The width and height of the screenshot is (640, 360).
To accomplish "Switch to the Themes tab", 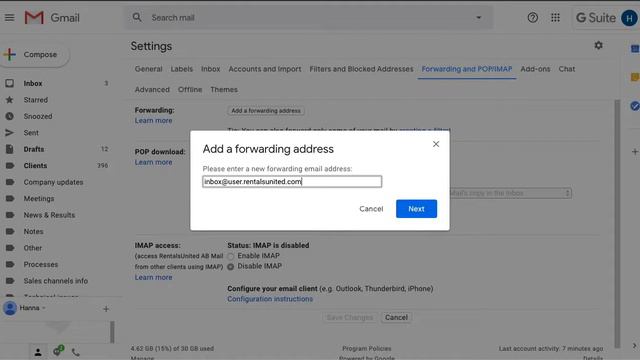I will pyautogui.click(x=224, y=89).
